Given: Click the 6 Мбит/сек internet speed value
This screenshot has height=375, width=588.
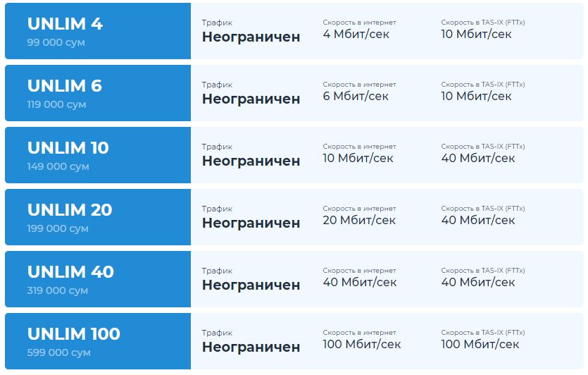Looking at the screenshot, I should pyautogui.click(x=356, y=96).
